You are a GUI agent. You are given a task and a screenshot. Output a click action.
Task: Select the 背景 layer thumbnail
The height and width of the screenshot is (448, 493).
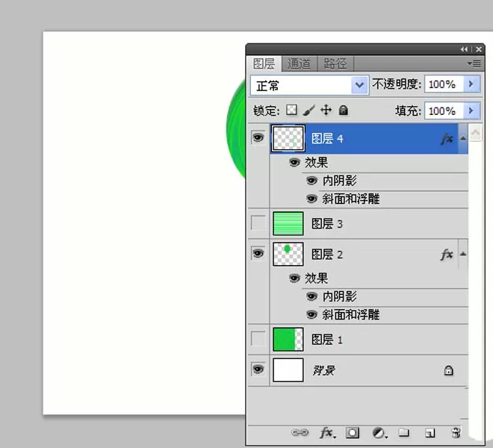click(288, 370)
